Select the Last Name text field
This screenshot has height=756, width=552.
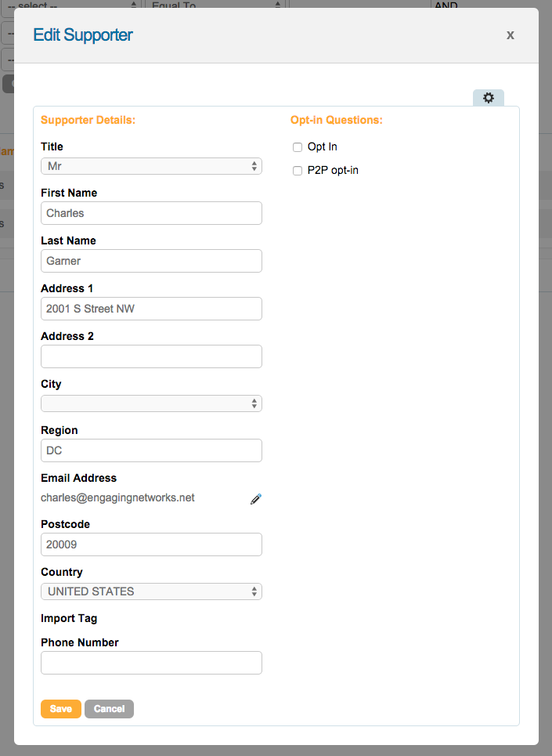point(151,261)
